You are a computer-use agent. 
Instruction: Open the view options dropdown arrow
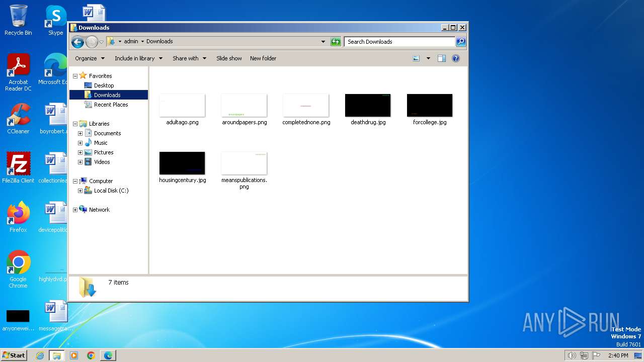click(428, 58)
